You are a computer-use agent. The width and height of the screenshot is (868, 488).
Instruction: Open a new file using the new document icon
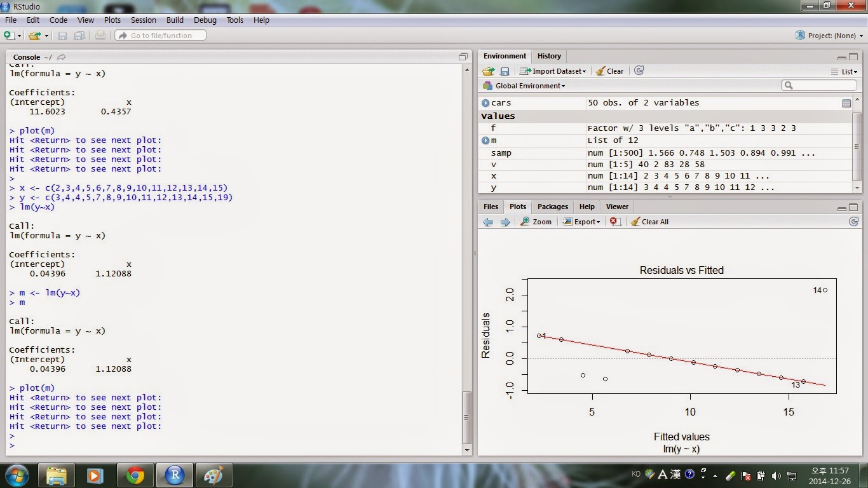[x=9, y=36]
